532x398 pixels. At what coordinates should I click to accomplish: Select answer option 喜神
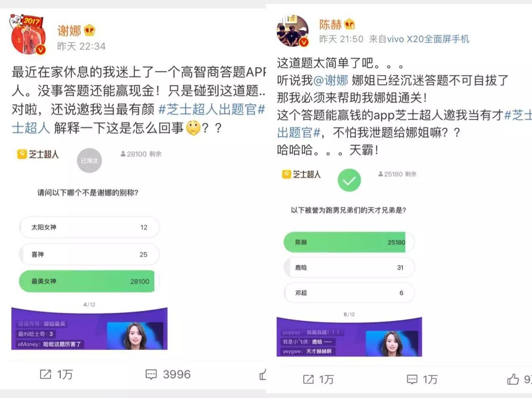[89, 254]
